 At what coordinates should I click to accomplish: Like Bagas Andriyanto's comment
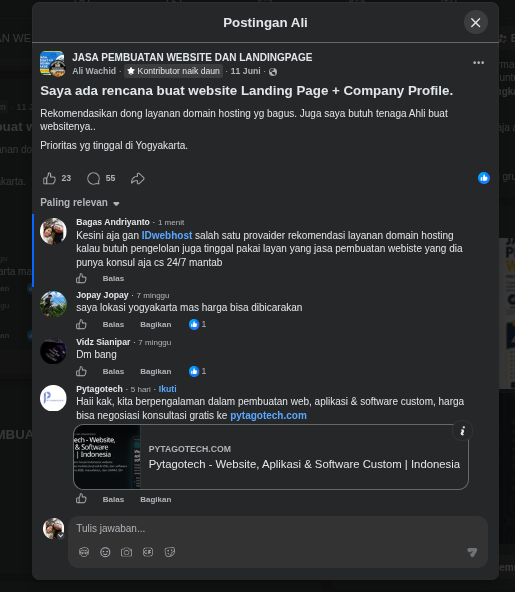81,279
